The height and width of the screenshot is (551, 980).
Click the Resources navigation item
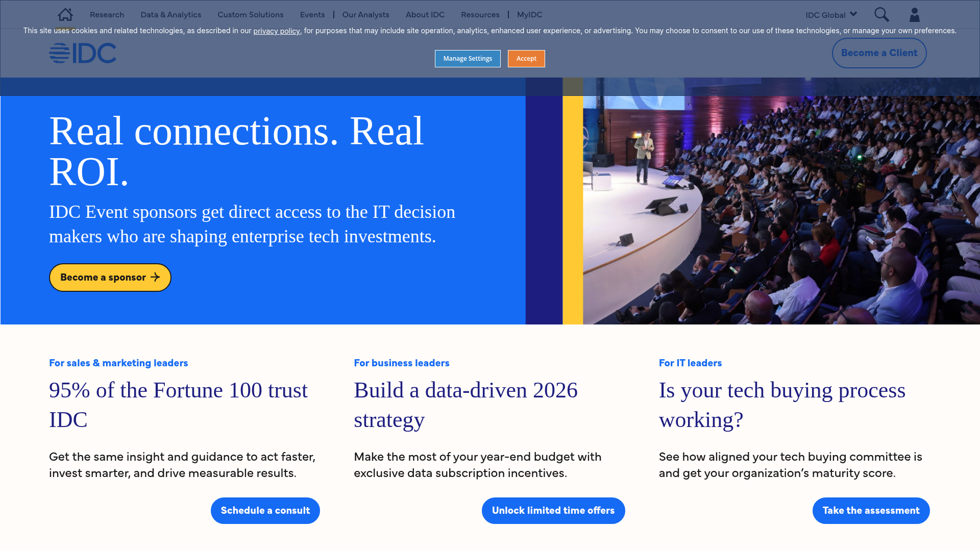coord(480,14)
